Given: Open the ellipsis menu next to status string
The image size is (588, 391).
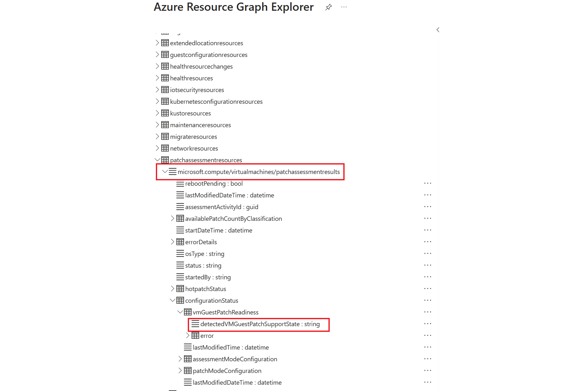Looking at the screenshot, I should pos(427,265).
